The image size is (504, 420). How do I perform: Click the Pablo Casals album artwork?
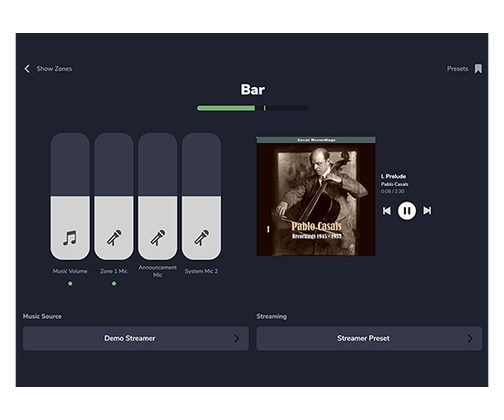(x=315, y=196)
